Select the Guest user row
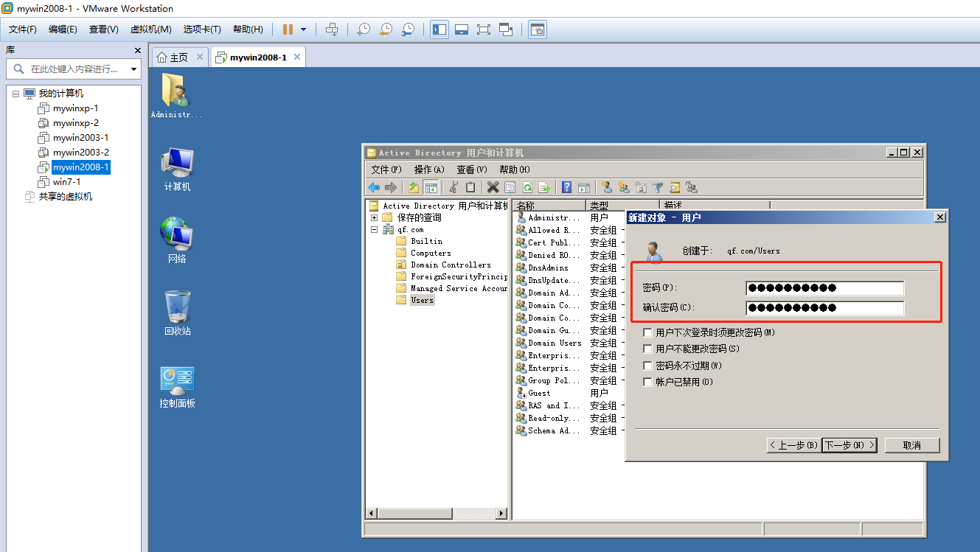Viewport: 980px width, 552px height. tap(538, 393)
